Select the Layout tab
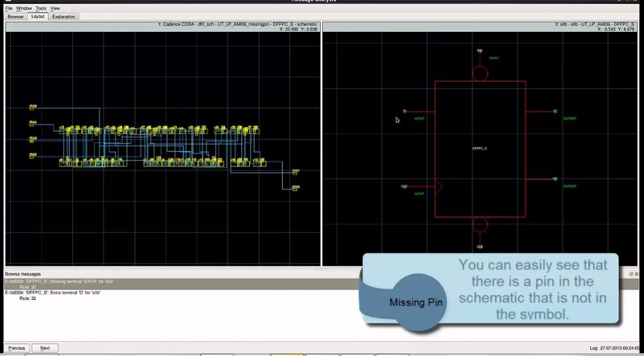 click(38, 16)
